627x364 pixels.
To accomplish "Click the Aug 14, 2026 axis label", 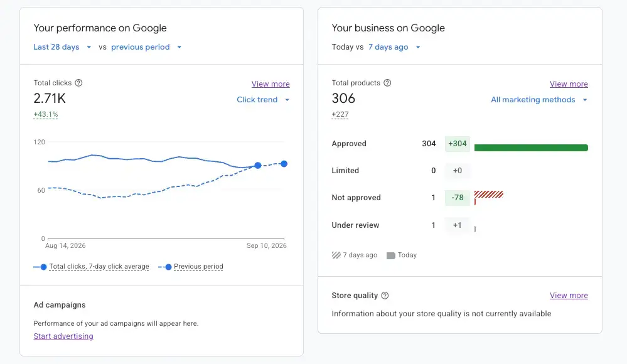I will 65,245.
